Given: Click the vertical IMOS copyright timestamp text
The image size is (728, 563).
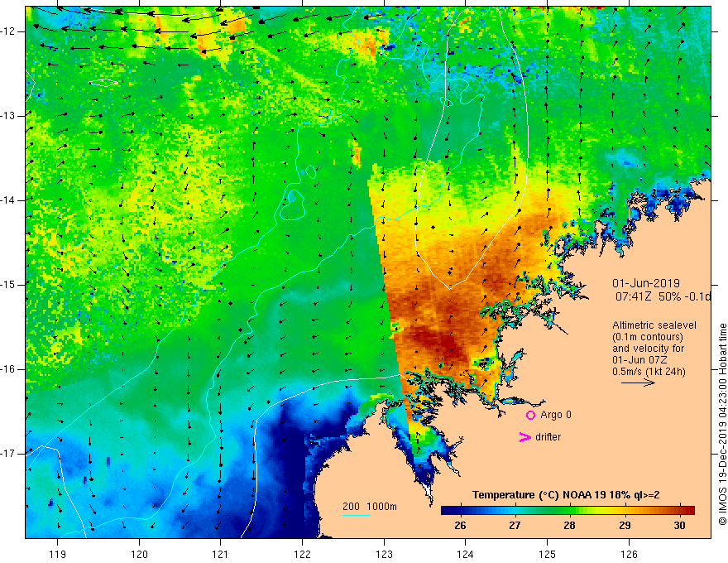Looking at the screenshot, I should [722, 424].
